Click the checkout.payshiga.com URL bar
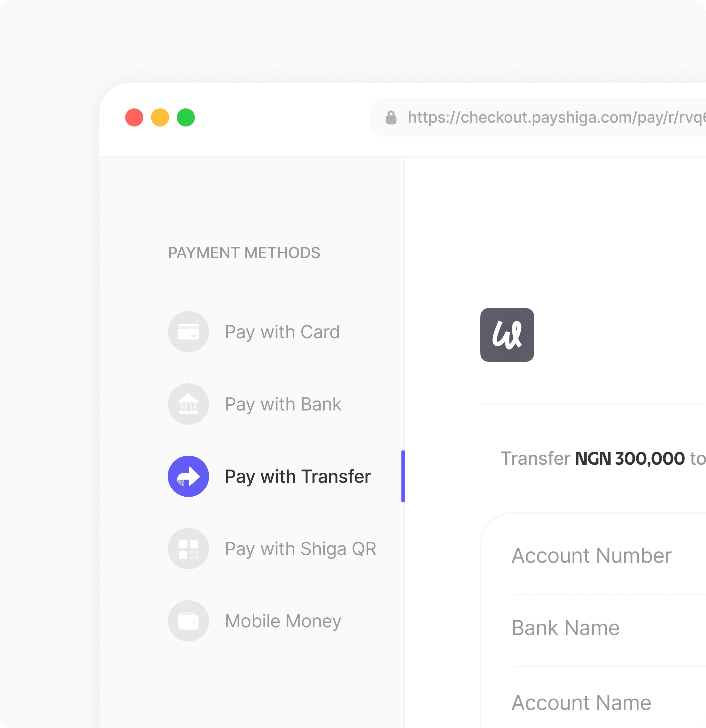 point(539,117)
